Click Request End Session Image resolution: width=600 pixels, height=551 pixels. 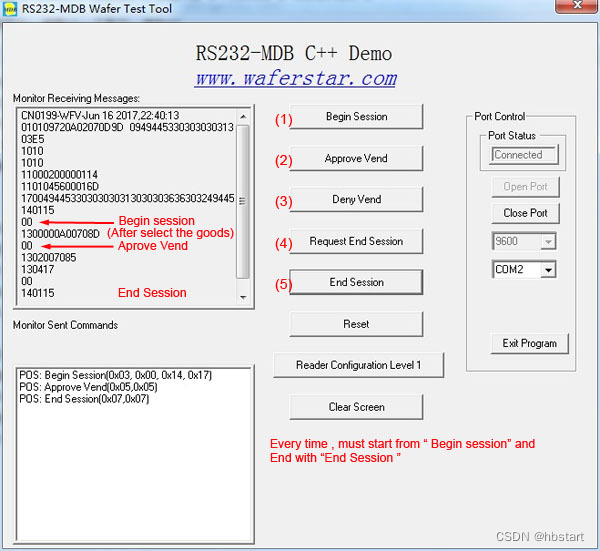(356, 241)
